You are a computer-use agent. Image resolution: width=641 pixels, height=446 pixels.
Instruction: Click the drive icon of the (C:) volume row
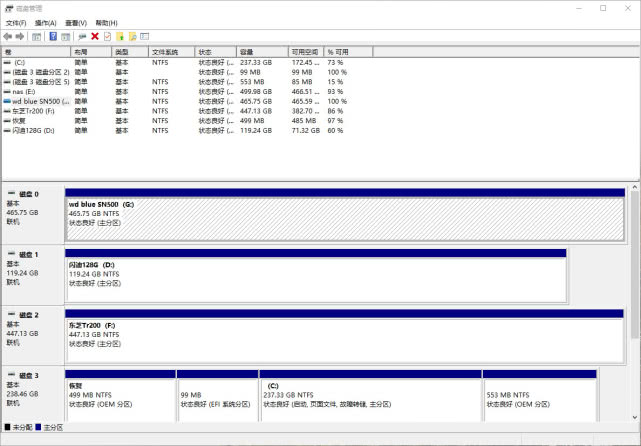[7, 63]
